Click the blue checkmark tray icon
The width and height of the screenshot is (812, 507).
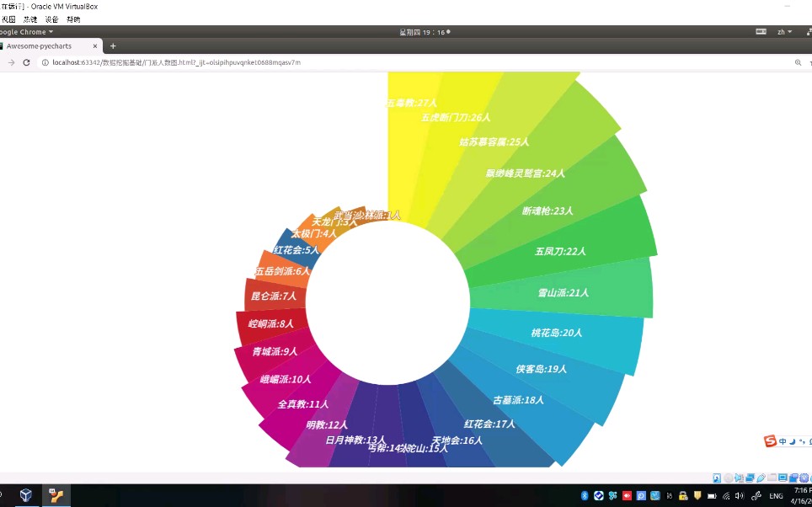point(599,495)
